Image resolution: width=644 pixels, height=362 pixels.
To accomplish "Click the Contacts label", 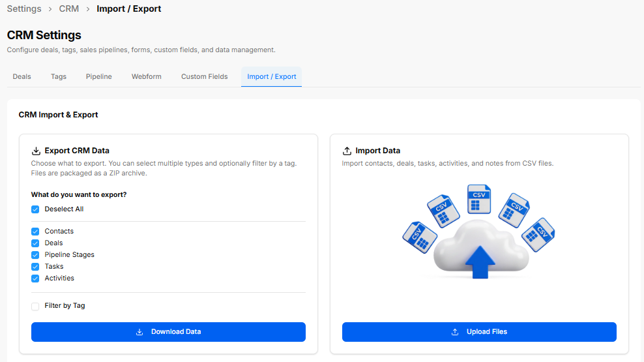I will [x=59, y=232].
